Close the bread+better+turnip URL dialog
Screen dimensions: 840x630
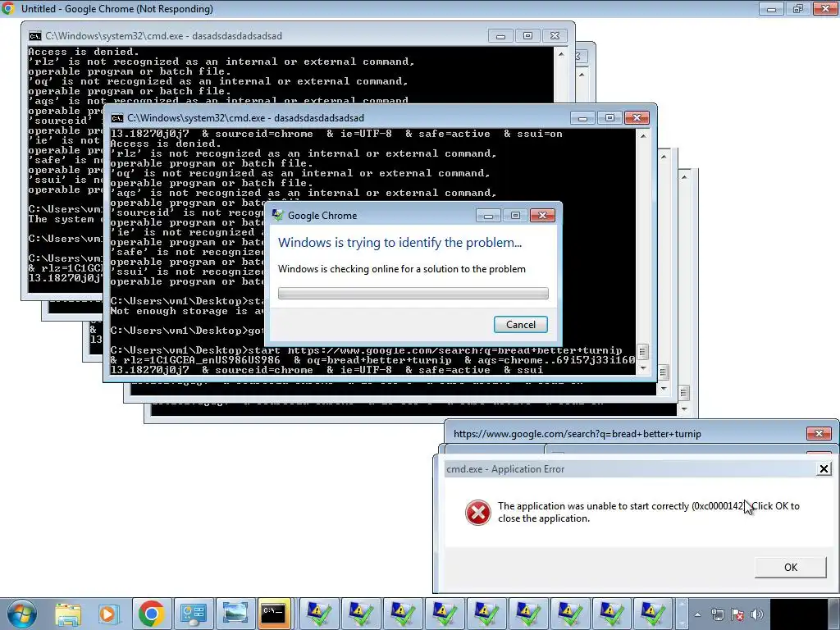click(819, 433)
